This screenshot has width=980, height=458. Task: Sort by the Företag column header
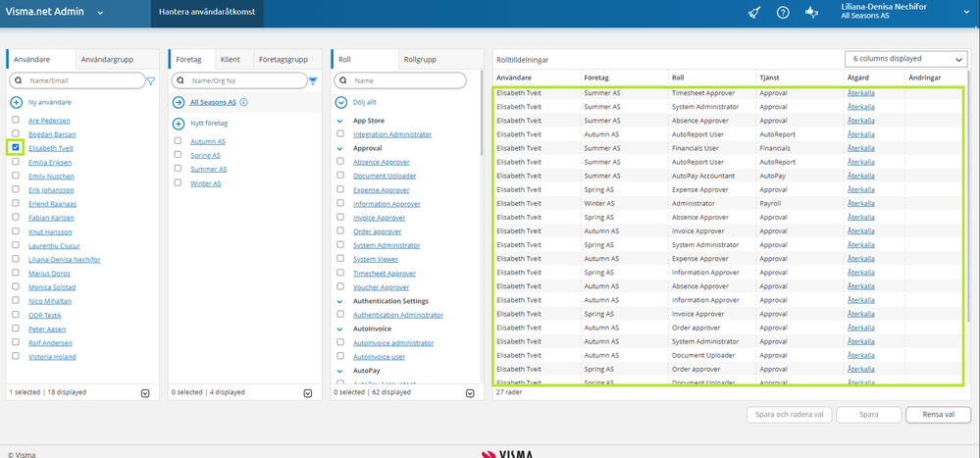coord(596,77)
